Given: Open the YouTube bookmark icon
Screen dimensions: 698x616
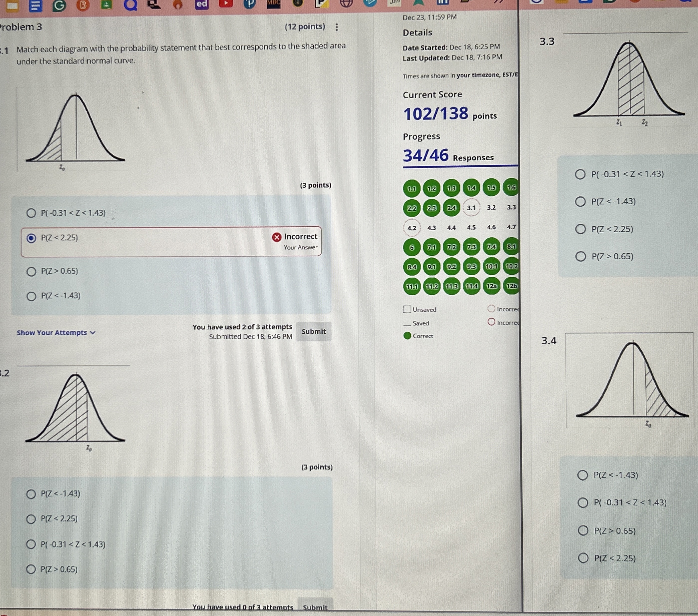Looking at the screenshot, I should coord(226,4).
